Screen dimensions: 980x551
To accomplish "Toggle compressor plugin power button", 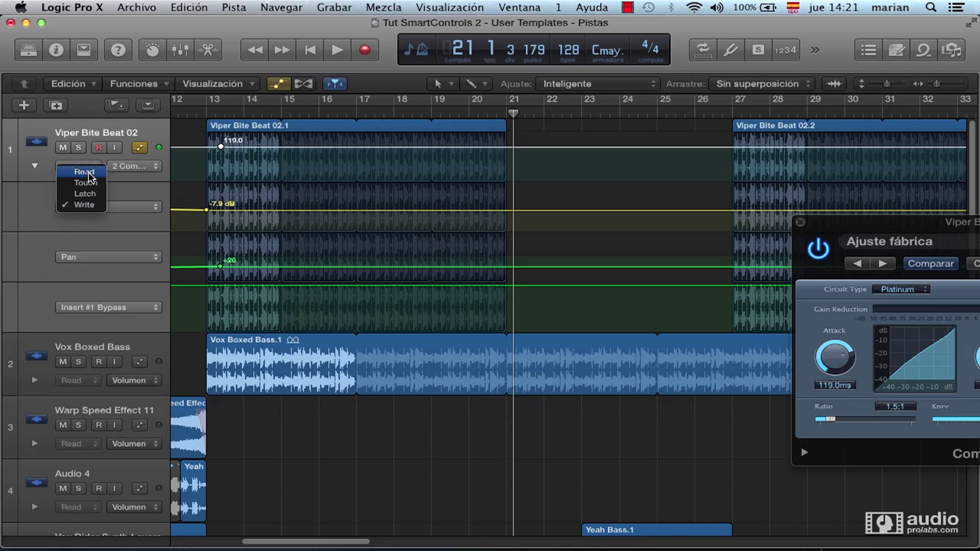I will 818,249.
